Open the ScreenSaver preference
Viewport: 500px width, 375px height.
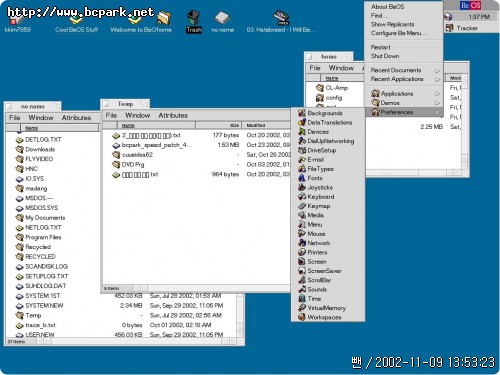328,271
